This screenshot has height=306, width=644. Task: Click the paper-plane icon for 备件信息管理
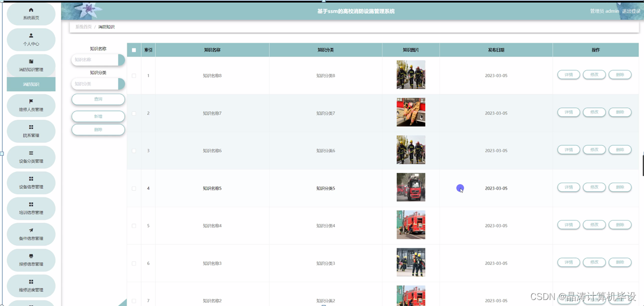point(31,230)
